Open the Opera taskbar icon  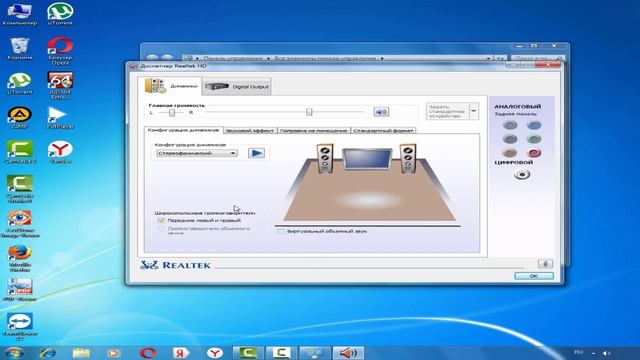pyautogui.click(x=148, y=353)
